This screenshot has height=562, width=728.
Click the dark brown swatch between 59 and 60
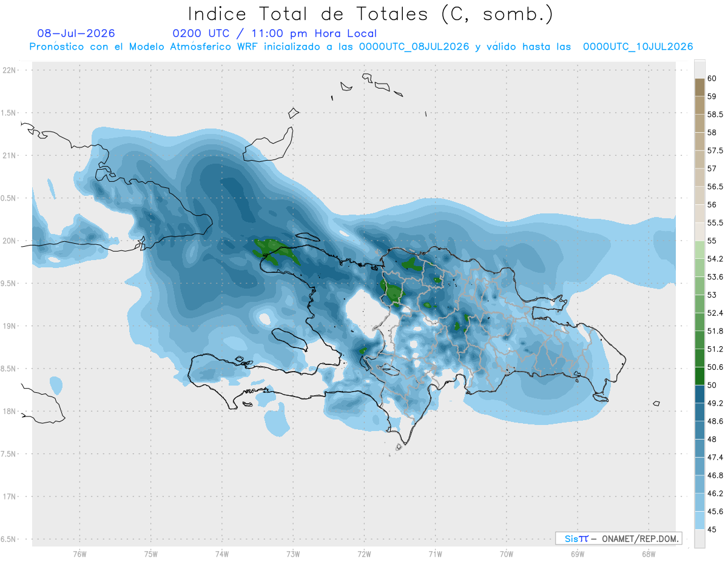(699, 87)
